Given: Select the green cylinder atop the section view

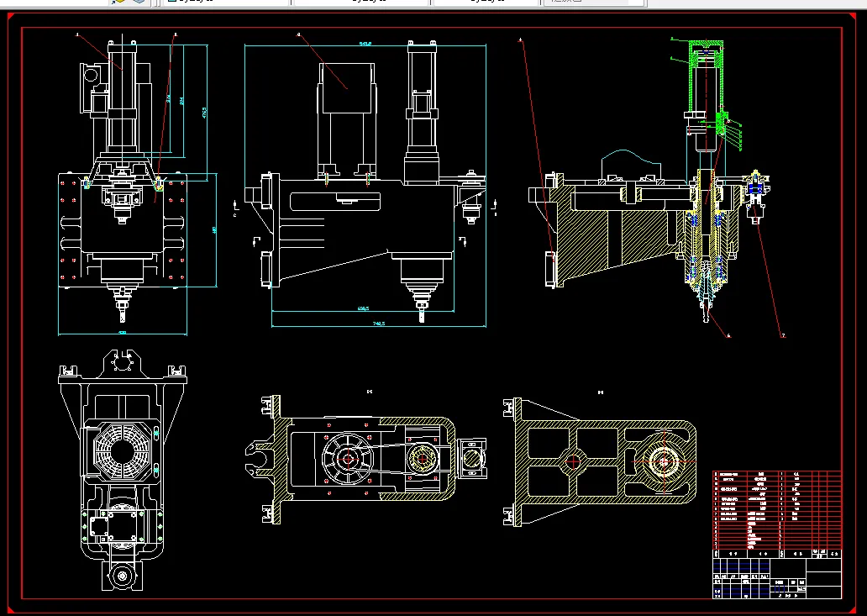Looking at the screenshot, I should (x=706, y=75).
